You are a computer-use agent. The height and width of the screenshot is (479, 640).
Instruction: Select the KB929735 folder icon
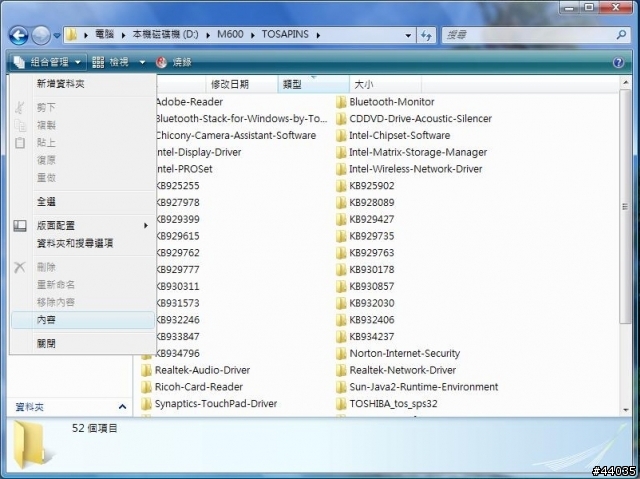pyautogui.click(x=341, y=236)
